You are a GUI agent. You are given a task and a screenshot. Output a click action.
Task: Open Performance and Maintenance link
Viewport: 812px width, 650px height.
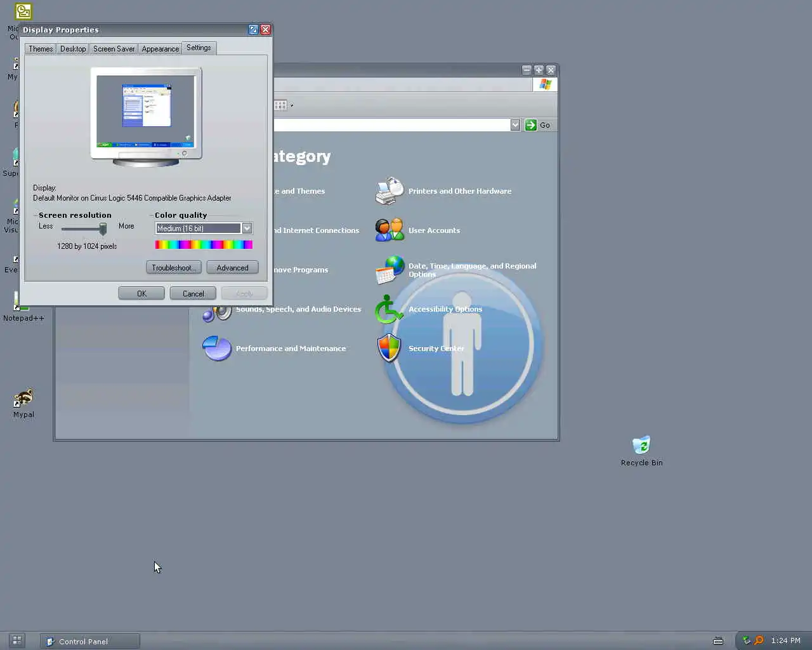(x=291, y=348)
